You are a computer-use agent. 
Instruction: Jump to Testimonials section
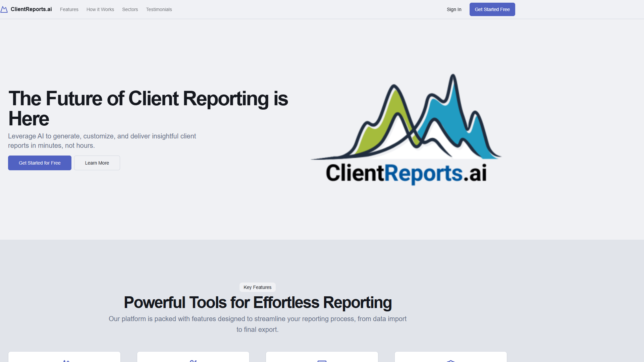point(159,9)
